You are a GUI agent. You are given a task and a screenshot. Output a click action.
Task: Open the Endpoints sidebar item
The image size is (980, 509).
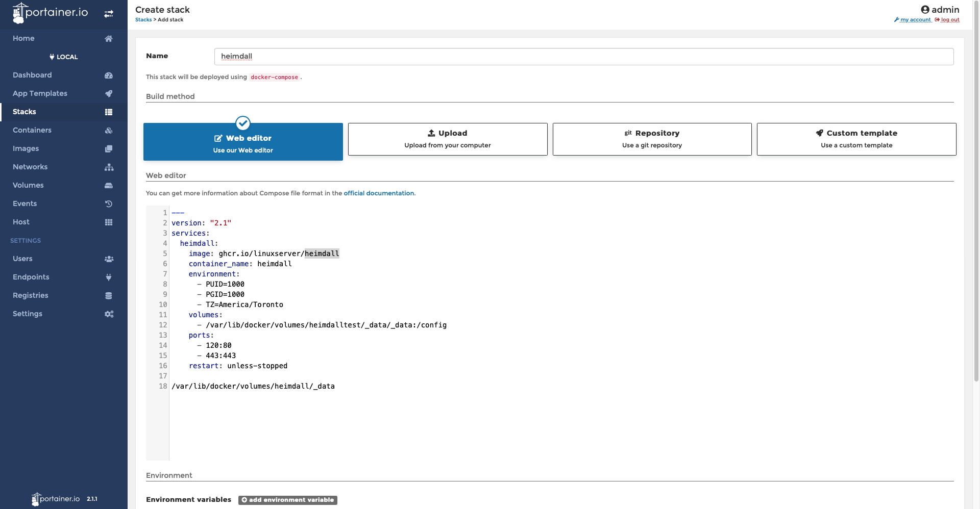tap(64, 277)
